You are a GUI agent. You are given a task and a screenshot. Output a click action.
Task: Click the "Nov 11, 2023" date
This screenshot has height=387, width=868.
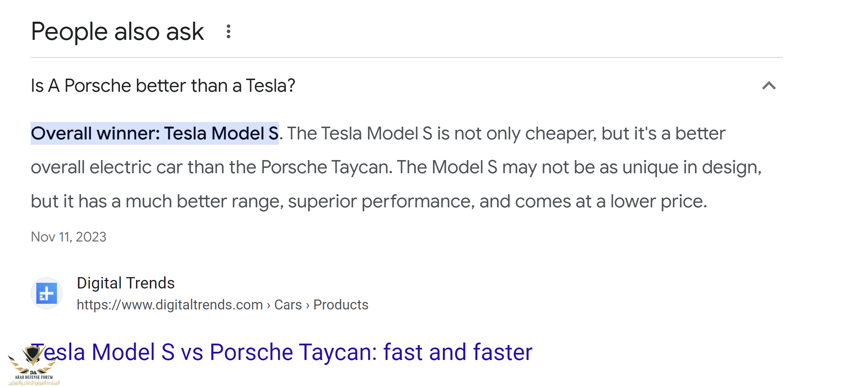coord(69,237)
